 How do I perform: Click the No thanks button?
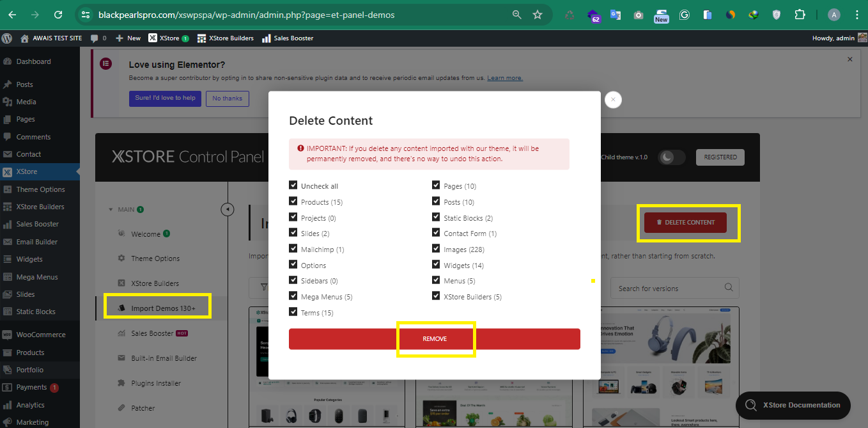(x=228, y=99)
